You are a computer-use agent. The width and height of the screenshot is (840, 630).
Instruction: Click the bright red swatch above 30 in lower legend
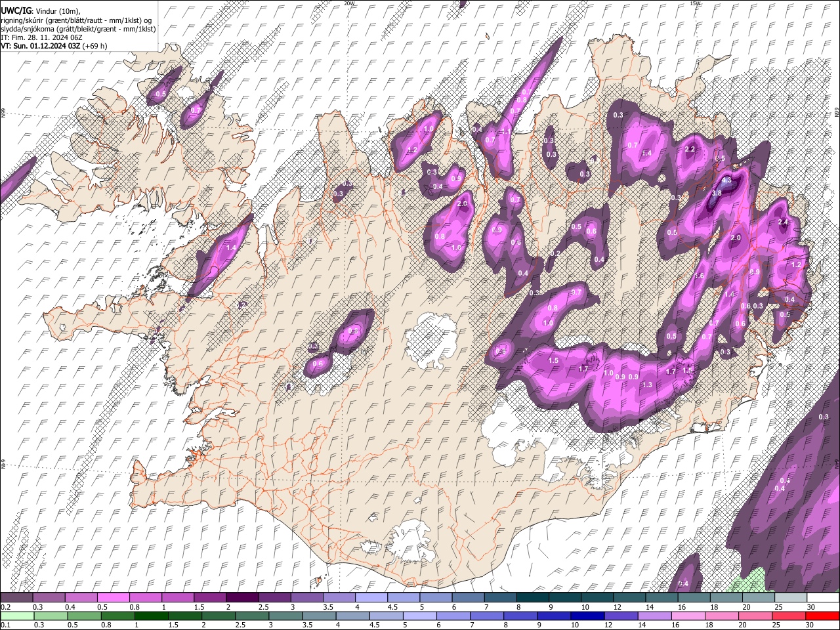(822, 616)
